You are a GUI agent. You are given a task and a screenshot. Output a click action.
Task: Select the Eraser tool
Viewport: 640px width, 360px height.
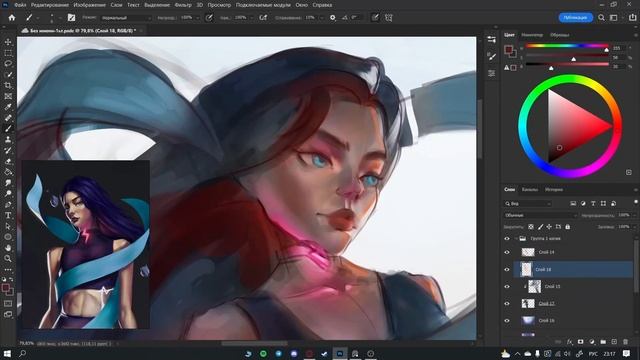(x=8, y=161)
